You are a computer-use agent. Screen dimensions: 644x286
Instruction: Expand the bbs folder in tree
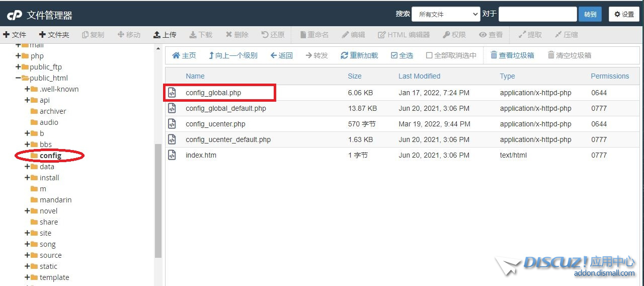pyautogui.click(x=28, y=145)
